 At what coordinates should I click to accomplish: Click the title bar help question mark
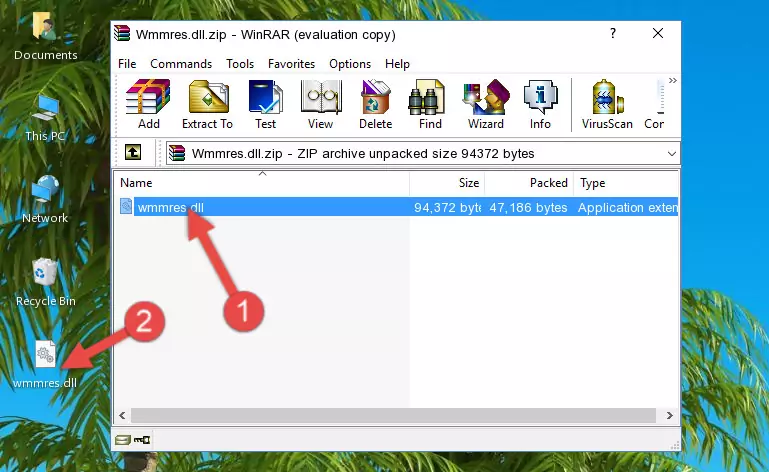613,33
